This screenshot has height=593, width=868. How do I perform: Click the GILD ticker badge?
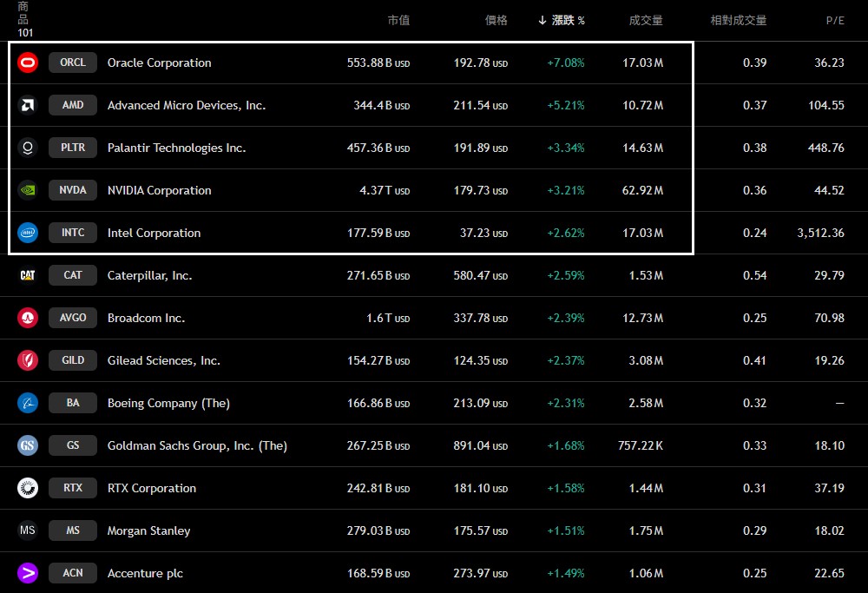click(73, 360)
